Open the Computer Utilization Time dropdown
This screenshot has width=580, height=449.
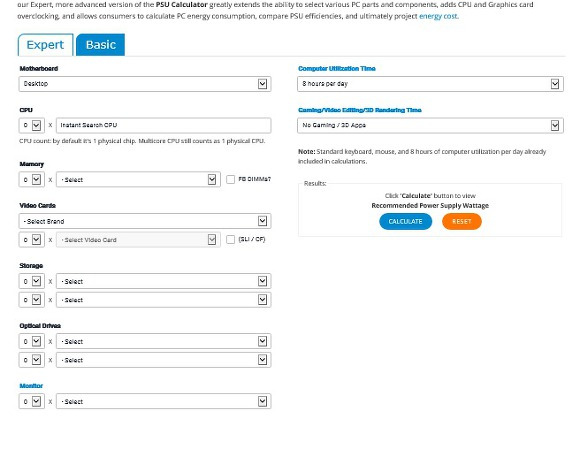(x=430, y=84)
